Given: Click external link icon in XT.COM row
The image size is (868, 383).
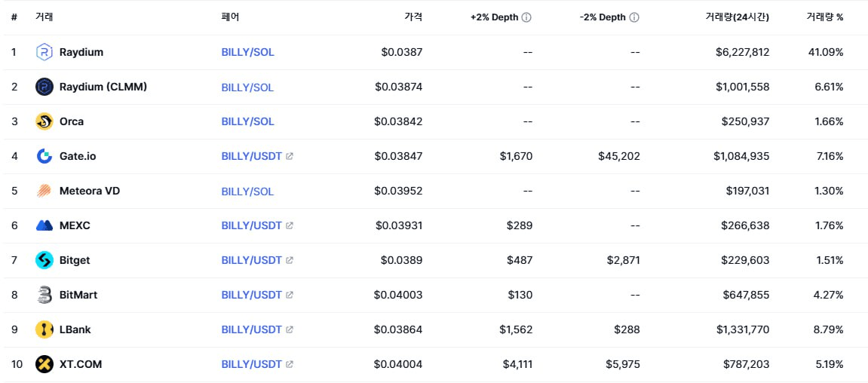Looking at the screenshot, I should point(290,364).
